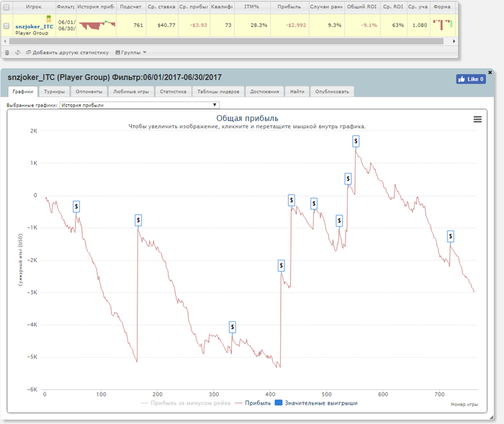Viewport: 504px width, 424px height.
Task: Open the chart hamburger menu icon
Action: 477,119
